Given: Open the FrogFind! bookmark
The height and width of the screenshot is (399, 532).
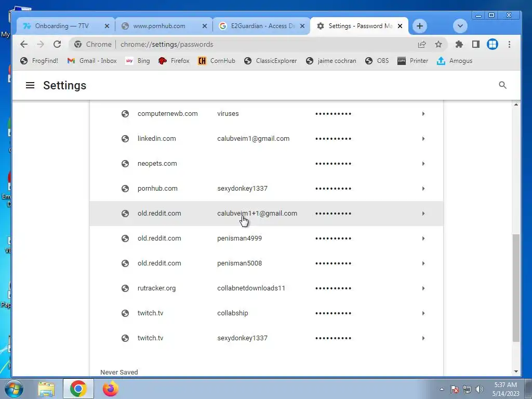Looking at the screenshot, I should [39, 61].
